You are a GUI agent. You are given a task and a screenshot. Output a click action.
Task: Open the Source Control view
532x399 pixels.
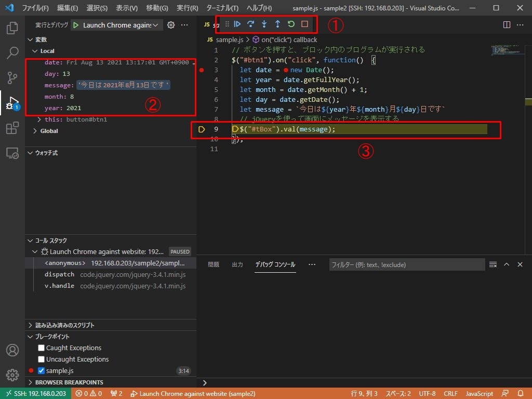(12, 78)
